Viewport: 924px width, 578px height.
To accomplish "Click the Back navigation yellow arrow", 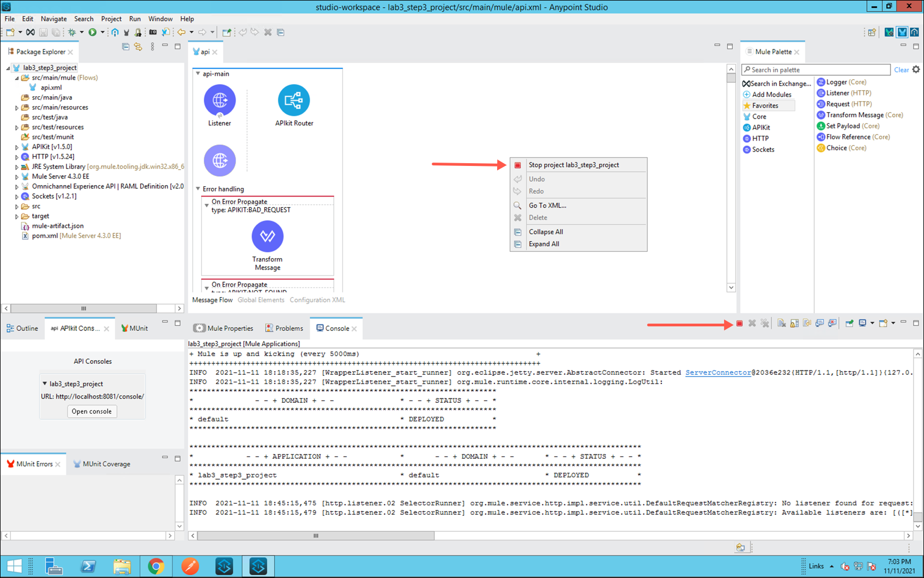I will (181, 32).
